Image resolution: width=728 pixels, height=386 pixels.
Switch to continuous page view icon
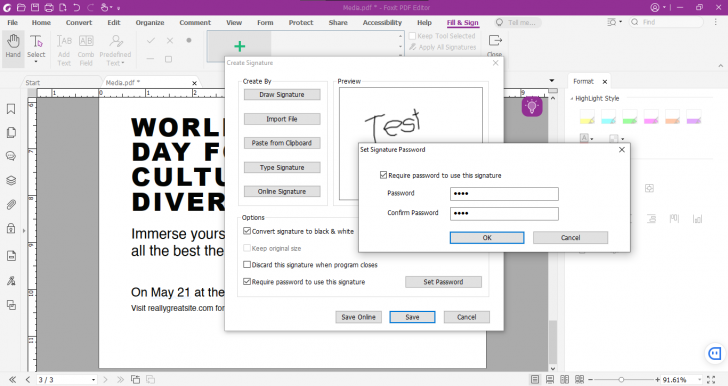(550, 379)
